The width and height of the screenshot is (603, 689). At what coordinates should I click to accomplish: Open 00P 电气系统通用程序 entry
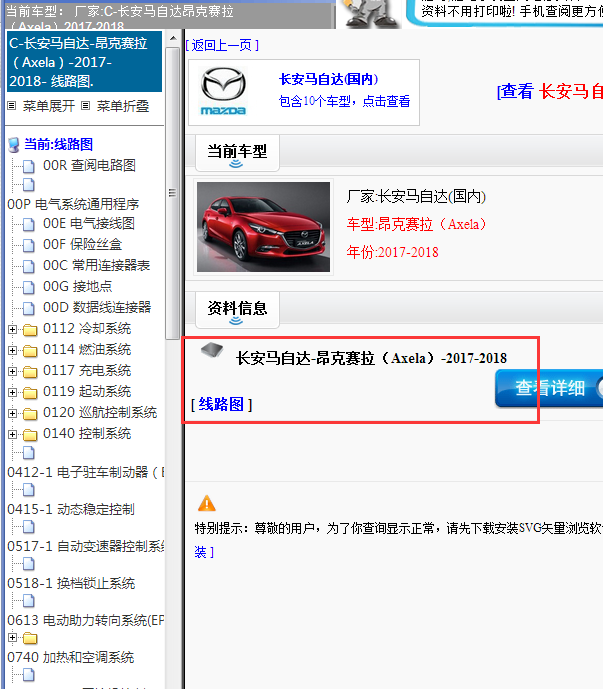tap(73, 204)
